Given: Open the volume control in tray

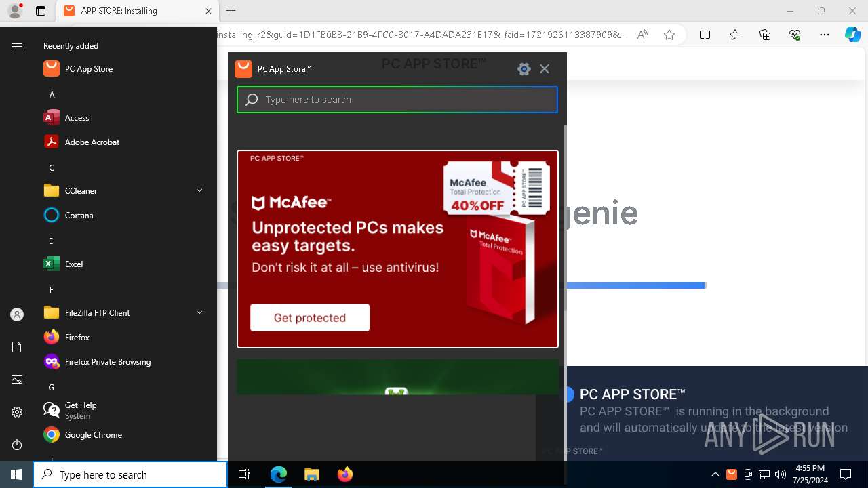Looking at the screenshot, I should tap(781, 474).
